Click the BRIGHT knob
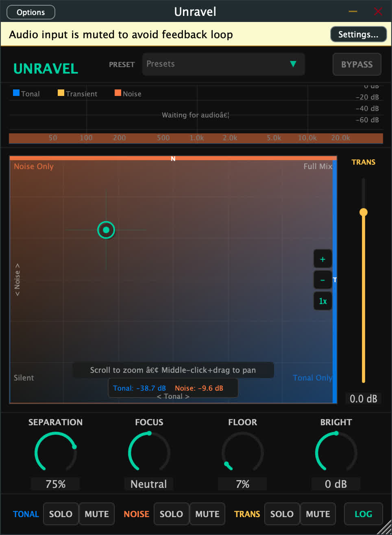 pos(336,452)
